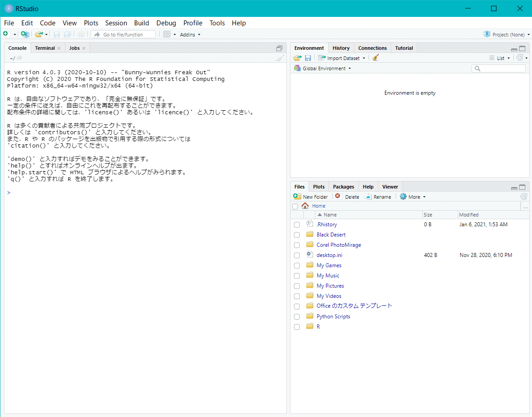This screenshot has height=417, width=532.
Task: Maximize the Environment pane
Action: click(x=523, y=48)
